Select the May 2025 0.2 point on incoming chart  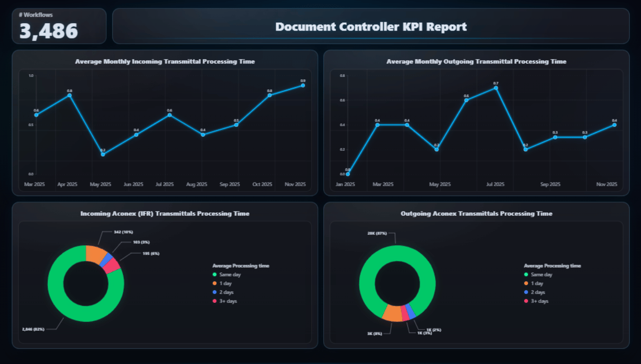103,154
